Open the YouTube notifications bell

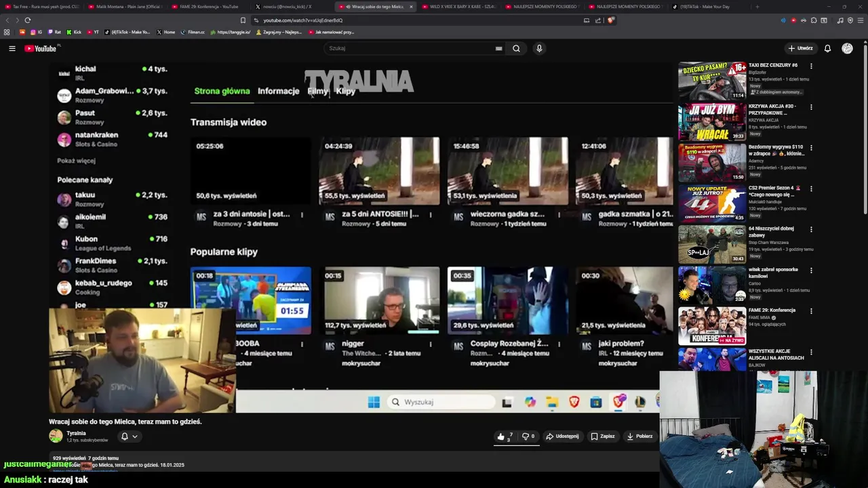click(x=827, y=48)
